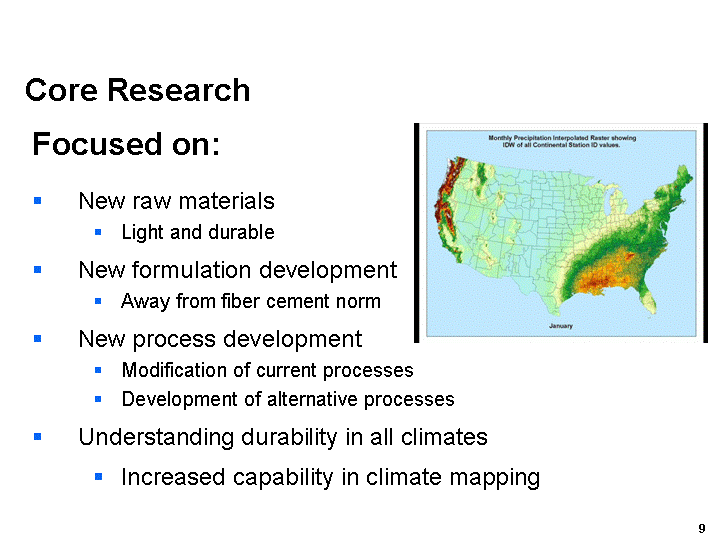Click the 'Development of alternative processes' text

coord(287,400)
